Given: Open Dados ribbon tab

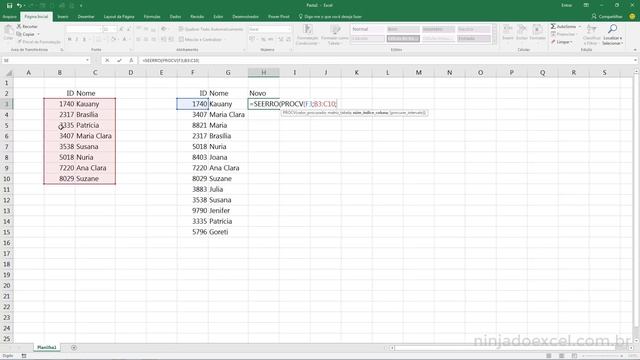Looking at the screenshot, I should (x=175, y=16).
